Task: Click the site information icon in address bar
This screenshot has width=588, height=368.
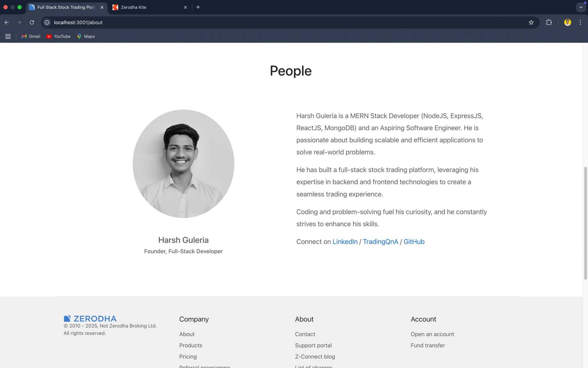Action: (x=47, y=22)
